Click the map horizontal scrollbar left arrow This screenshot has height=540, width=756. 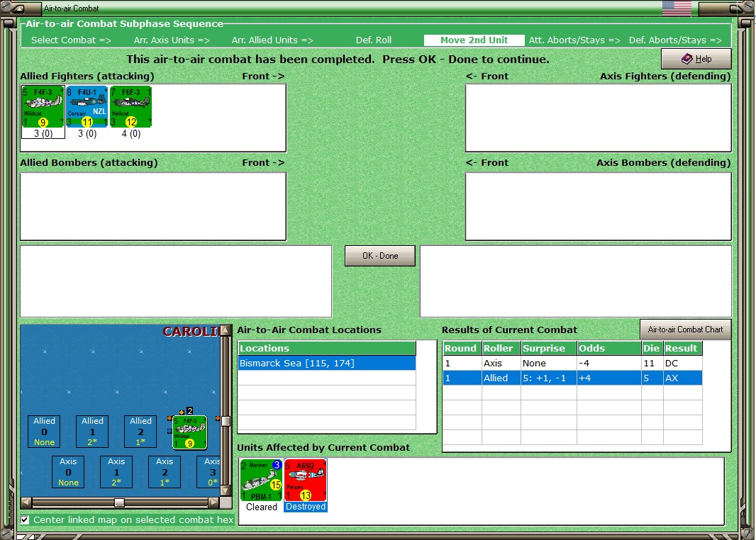(x=26, y=502)
